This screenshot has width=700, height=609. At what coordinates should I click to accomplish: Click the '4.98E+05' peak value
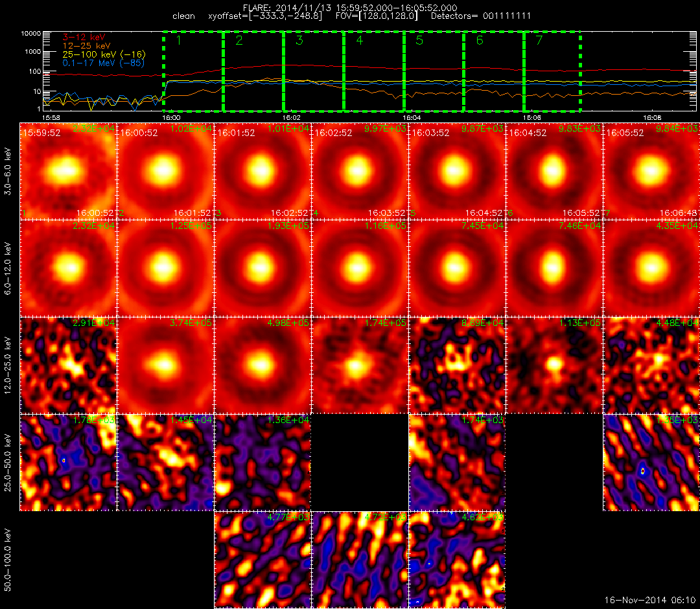point(288,323)
